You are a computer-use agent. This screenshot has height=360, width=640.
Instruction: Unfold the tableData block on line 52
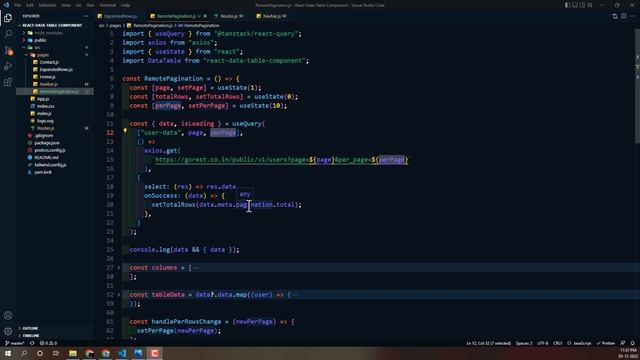[x=119, y=295]
